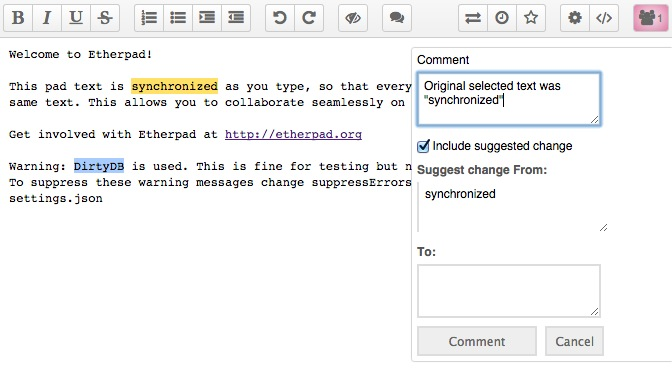
Task: Click the settings.json text line
Action: point(56,199)
